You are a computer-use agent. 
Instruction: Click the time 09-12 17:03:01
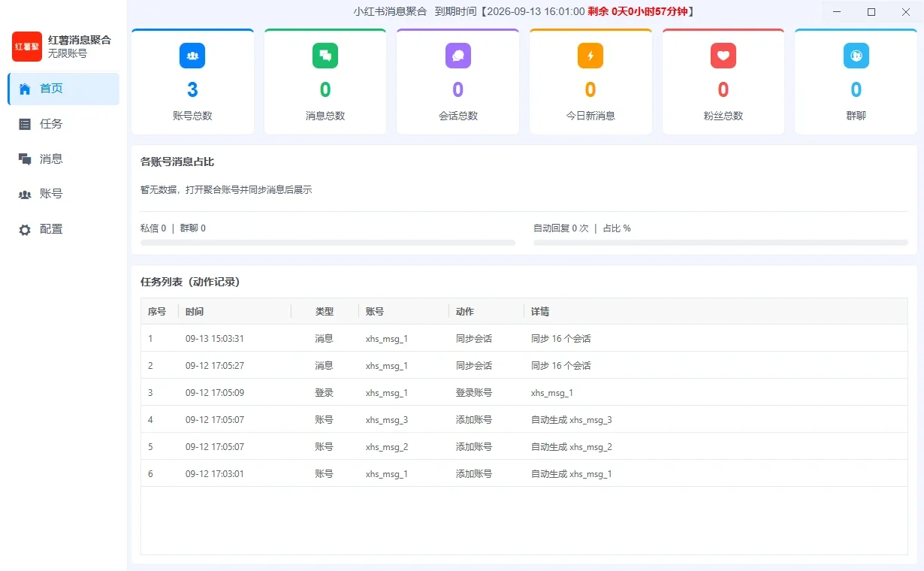pos(215,473)
